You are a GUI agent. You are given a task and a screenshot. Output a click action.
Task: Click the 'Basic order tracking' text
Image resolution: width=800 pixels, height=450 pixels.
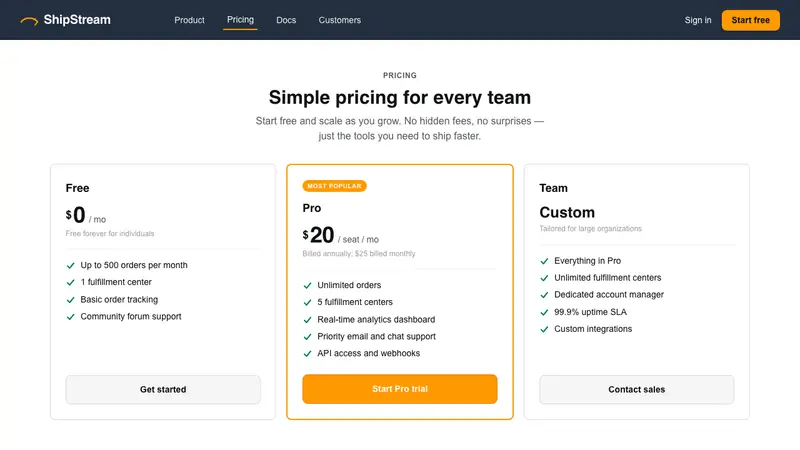[119, 299]
